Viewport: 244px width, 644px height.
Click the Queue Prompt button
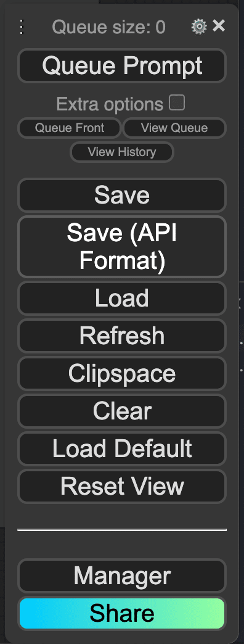pyautogui.click(x=122, y=66)
